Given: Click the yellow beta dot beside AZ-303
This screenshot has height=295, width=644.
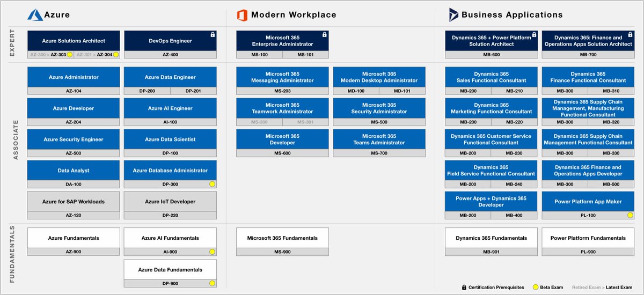Looking at the screenshot, I should (x=69, y=55).
